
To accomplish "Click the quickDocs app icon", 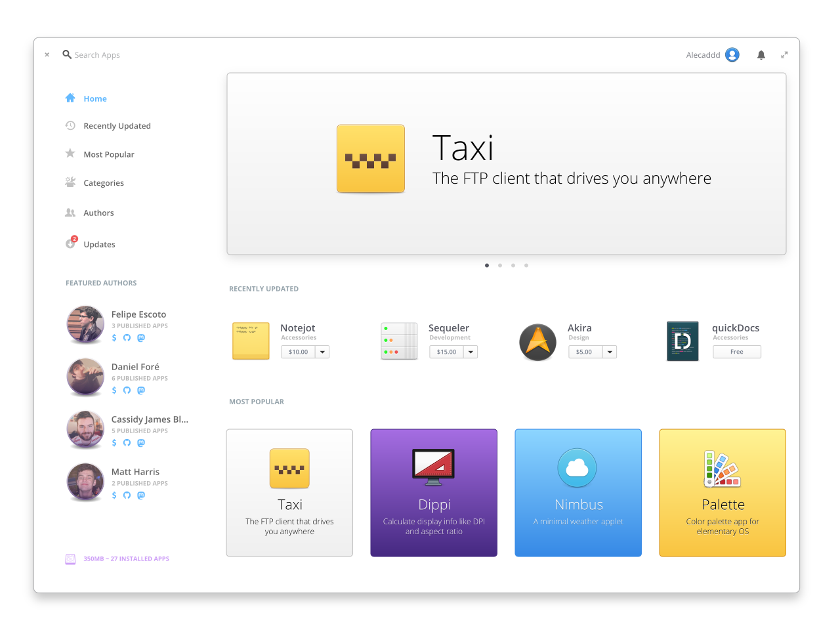I will [682, 341].
